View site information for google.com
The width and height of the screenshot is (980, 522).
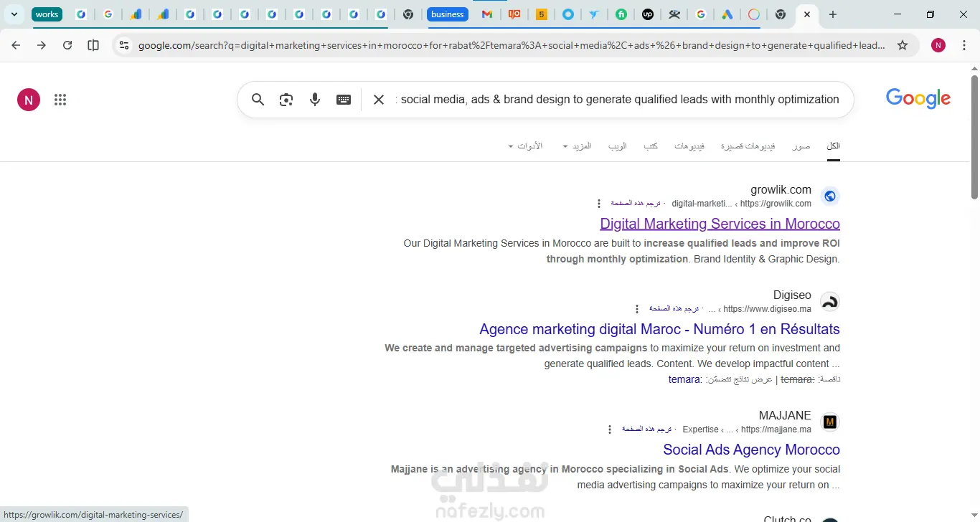click(124, 45)
